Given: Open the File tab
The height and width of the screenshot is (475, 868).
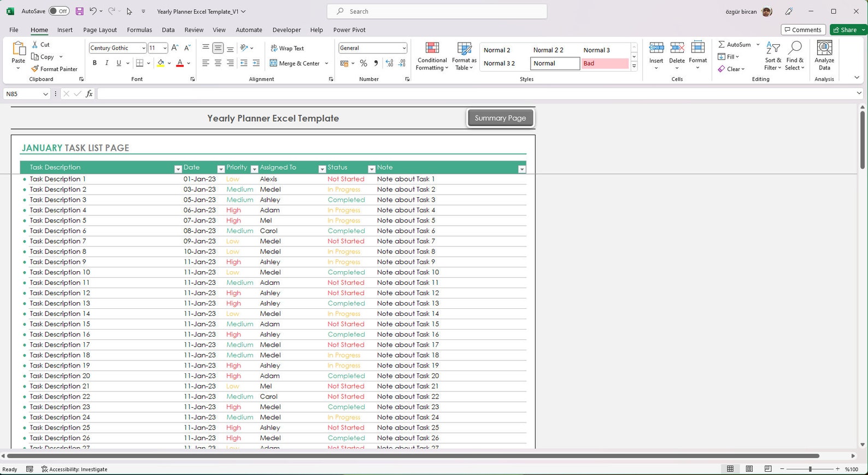Looking at the screenshot, I should [14, 30].
